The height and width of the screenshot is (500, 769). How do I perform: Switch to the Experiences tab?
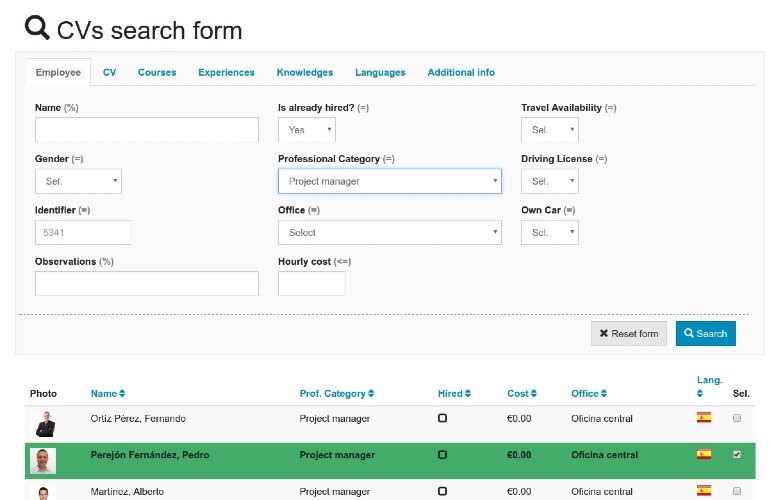[x=226, y=73]
